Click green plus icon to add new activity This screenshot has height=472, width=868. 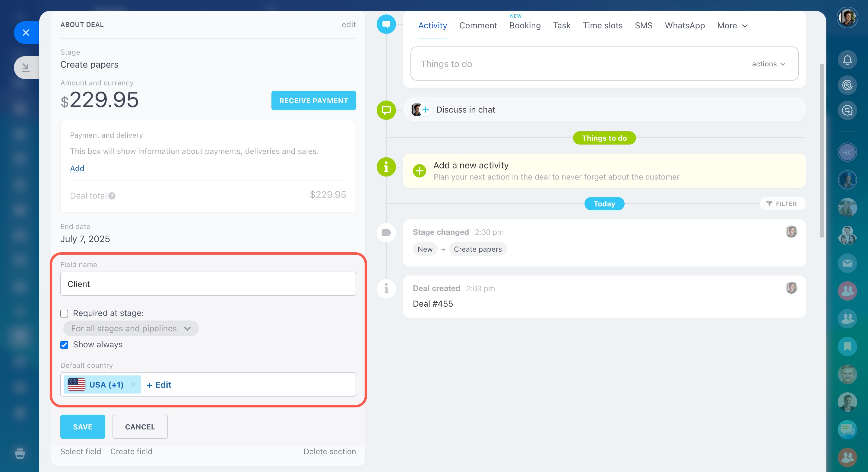pos(419,171)
